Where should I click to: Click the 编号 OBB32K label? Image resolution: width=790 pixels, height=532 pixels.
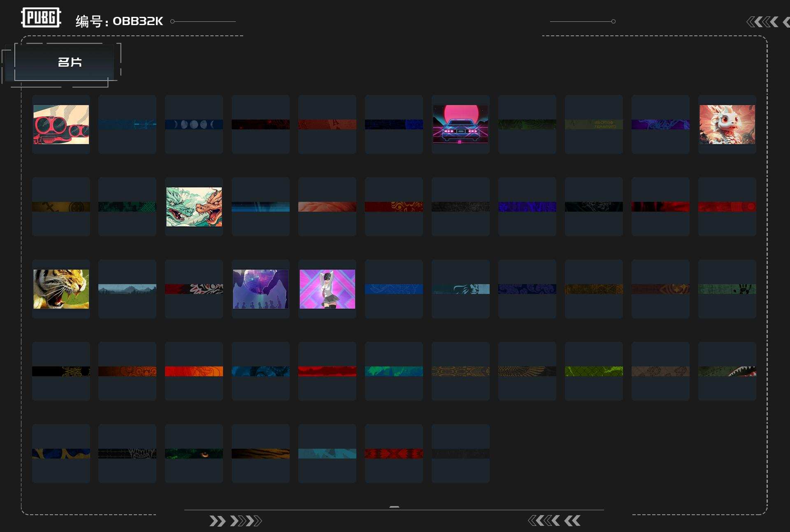tap(119, 21)
